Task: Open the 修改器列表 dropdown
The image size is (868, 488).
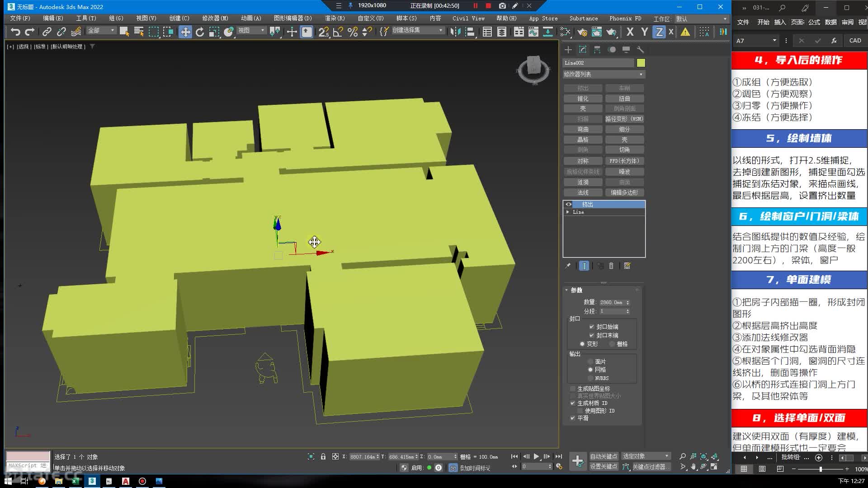Action: [x=604, y=74]
